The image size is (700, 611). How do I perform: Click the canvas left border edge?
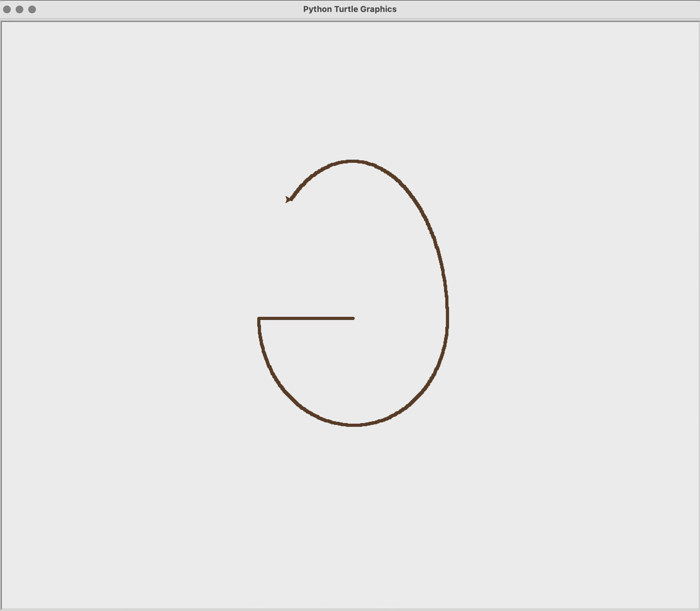[x=1, y=308]
